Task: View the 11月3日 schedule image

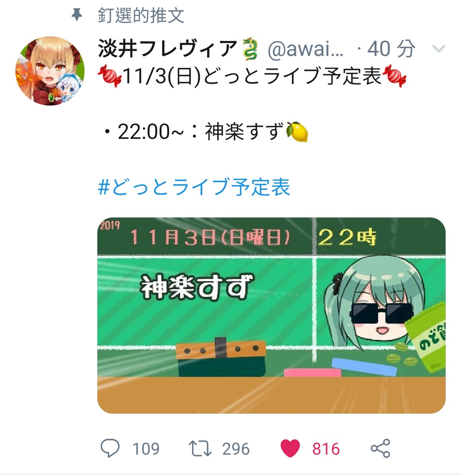Action: 271,315
